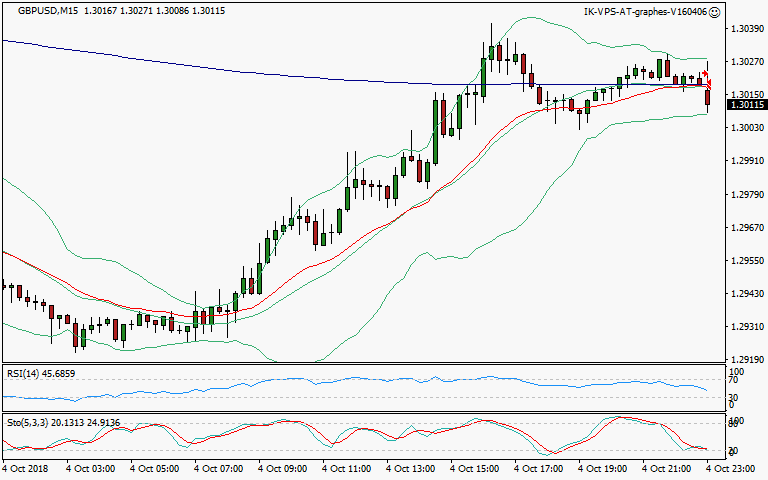Click the current price label 1.30115
Image resolution: width=768 pixels, height=480 pixels.
click(x=746, y=104)
